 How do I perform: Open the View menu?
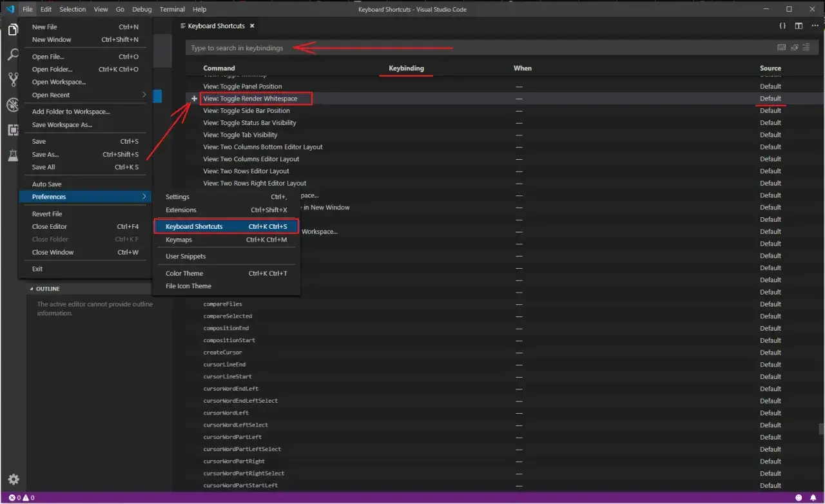101,9
